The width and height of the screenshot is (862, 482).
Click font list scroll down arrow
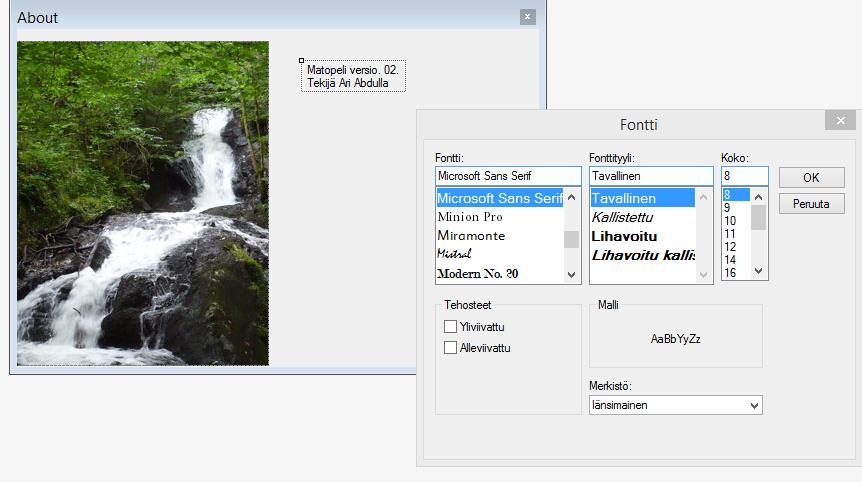(x=572, y=275)
